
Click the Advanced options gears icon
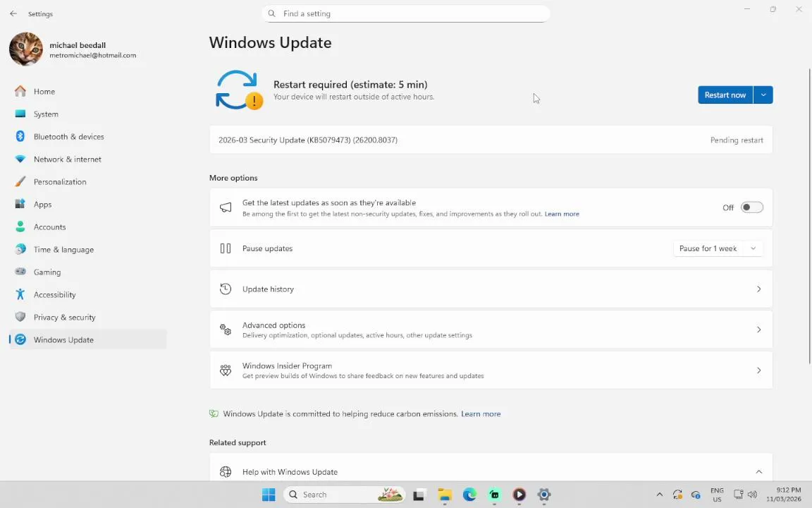point(226,329)
